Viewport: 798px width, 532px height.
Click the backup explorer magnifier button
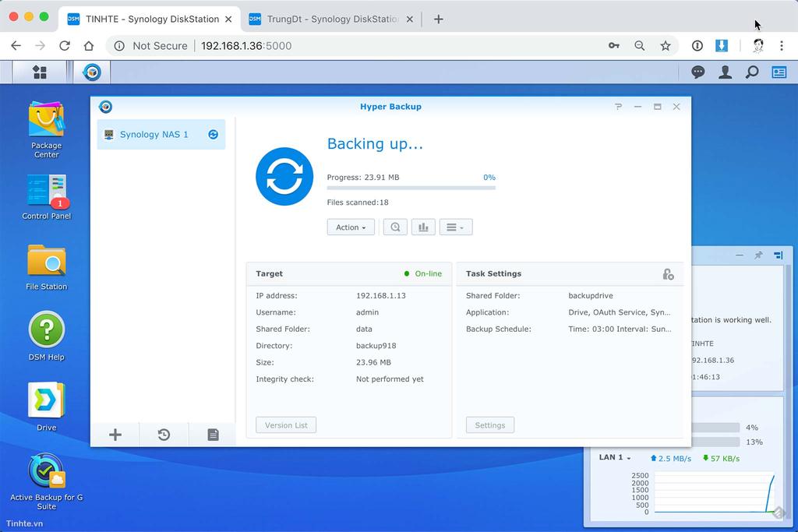pyautogui.click(x=395, y=227)
